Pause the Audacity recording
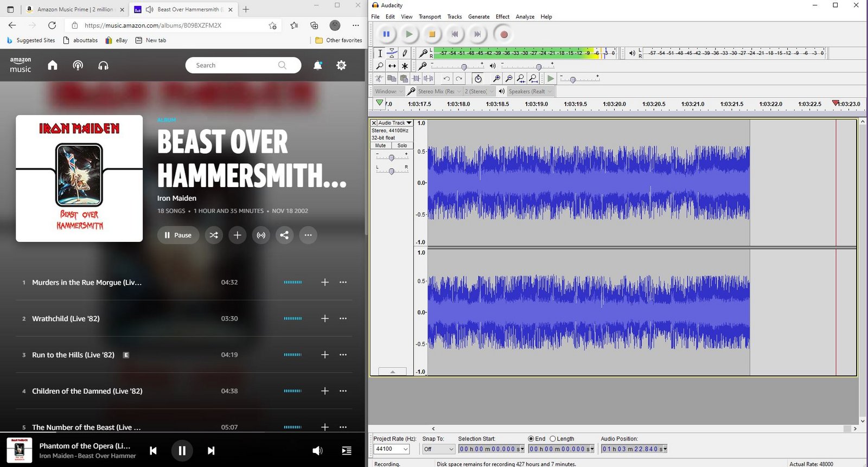Viewport: 868px width, 467px height. [386, 34]
